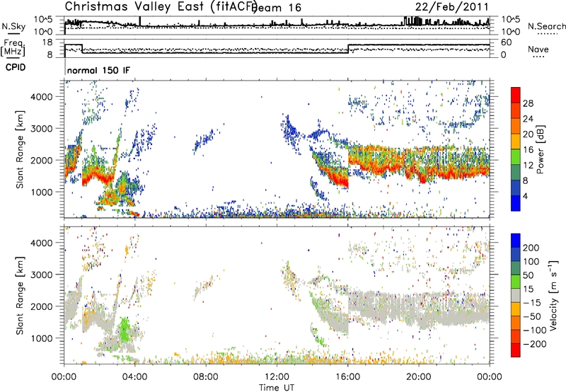Click the '28' tick on the Power scale
Viewport: 566px width, 392px height.
[x=528, y=103]
